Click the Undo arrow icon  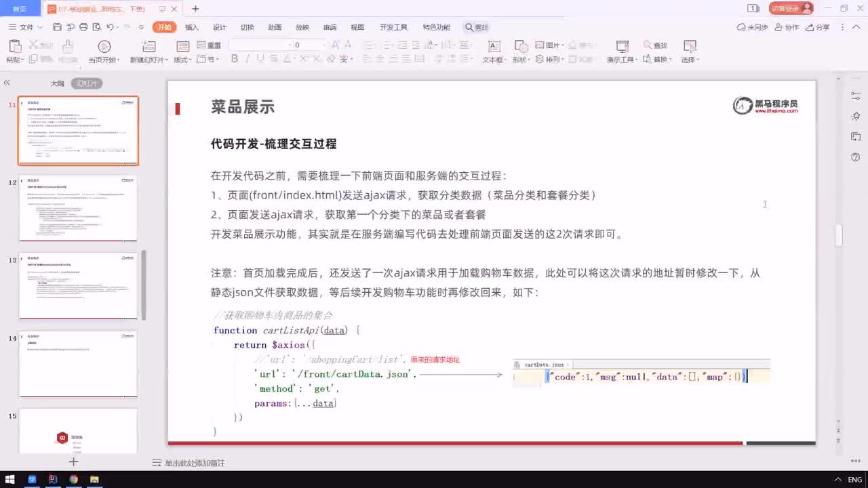click(110, 27)
